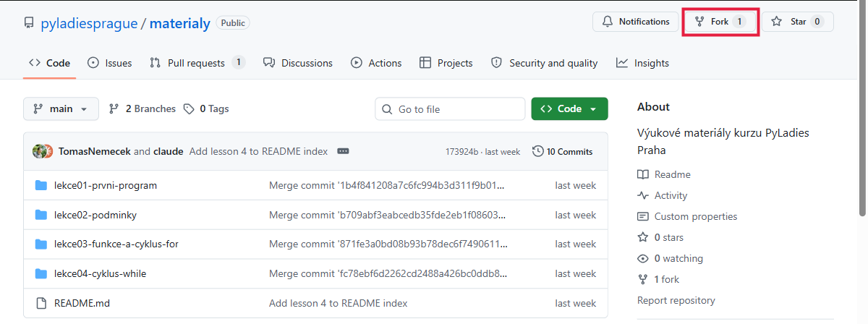Open the claude author link
This screenshot has width=868, height=324.
pyautogui.click(x=168, y=151)
